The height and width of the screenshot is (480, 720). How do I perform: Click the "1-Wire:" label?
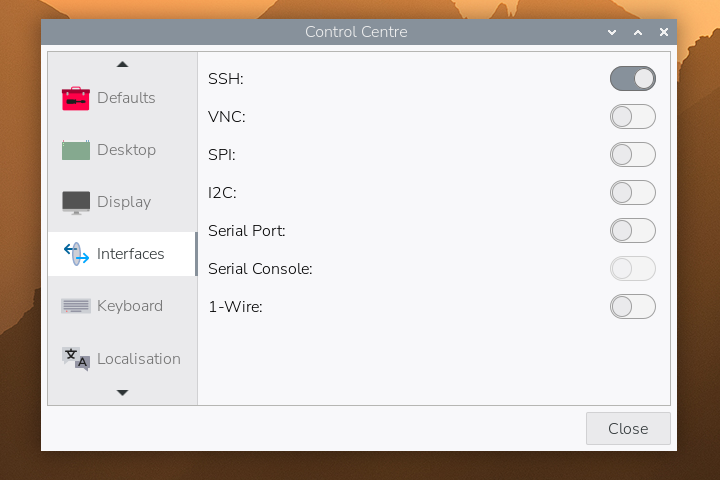pos(236,307)
